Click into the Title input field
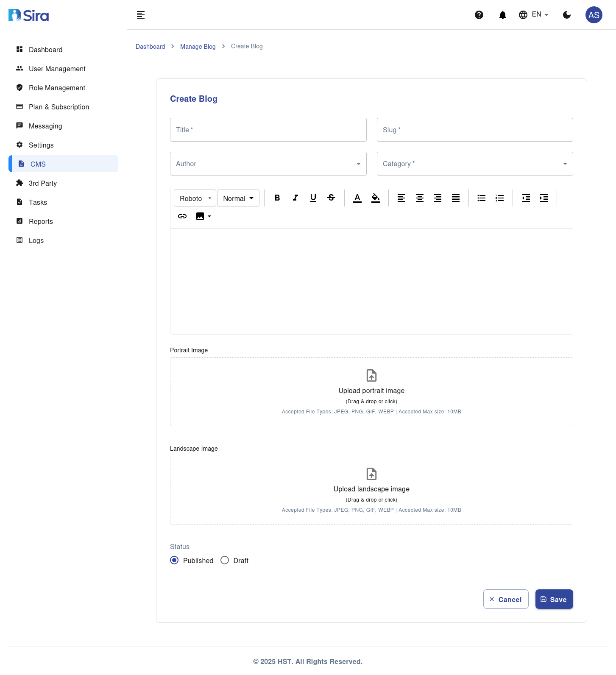 (x=268, y=130)
